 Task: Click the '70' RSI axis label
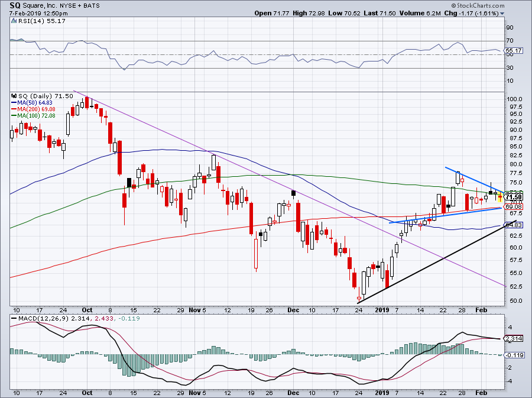[x=510, y=41]
